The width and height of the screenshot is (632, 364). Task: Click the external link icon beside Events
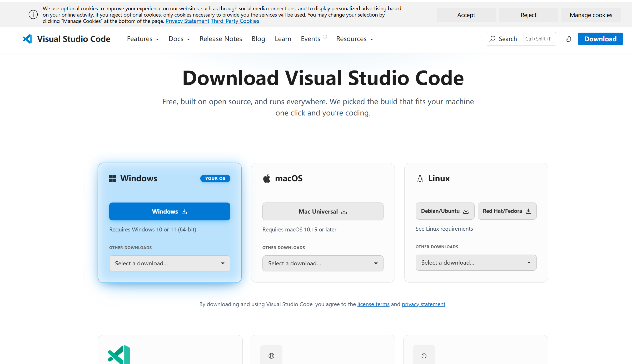pyautogui.click(x=325, y=37)
